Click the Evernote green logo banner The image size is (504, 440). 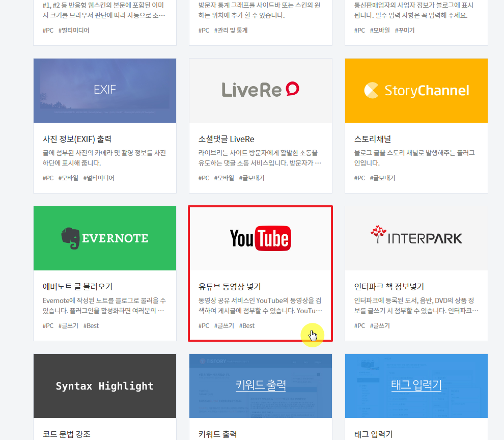[105, 238]
